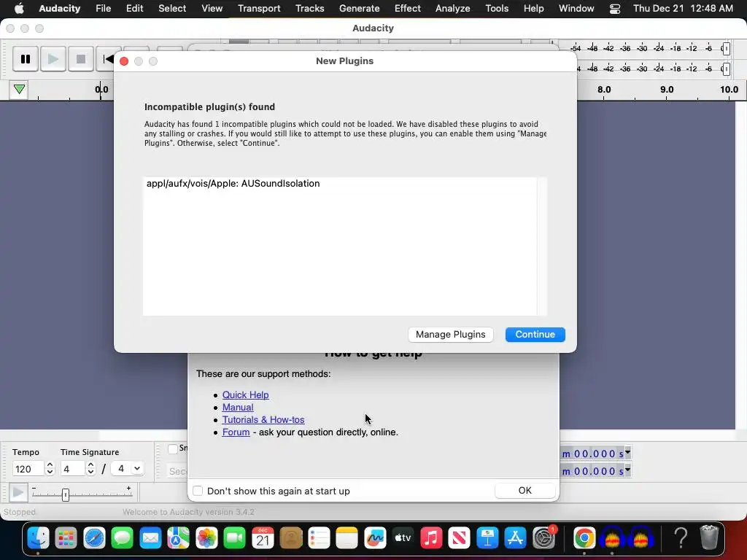Click the 9.0 mark on the timeline ruler
This screenshot has width=747, height=560.
tap(667, 90)
